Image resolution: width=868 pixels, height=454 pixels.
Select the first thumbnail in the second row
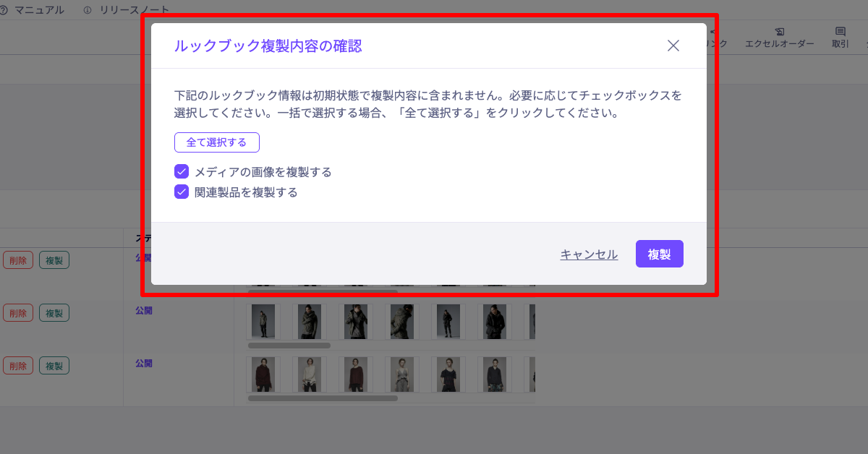tap(263, 322)
